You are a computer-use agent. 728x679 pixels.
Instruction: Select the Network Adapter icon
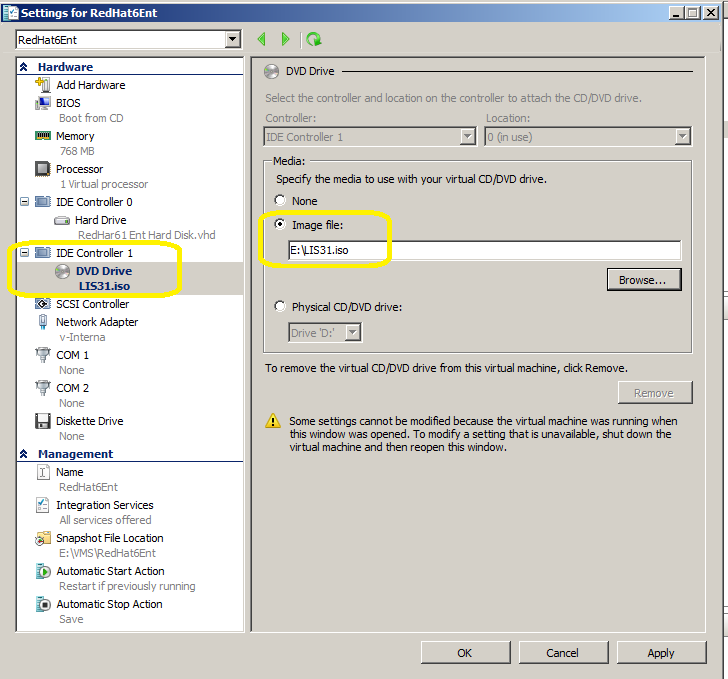[x=43, y=322]
